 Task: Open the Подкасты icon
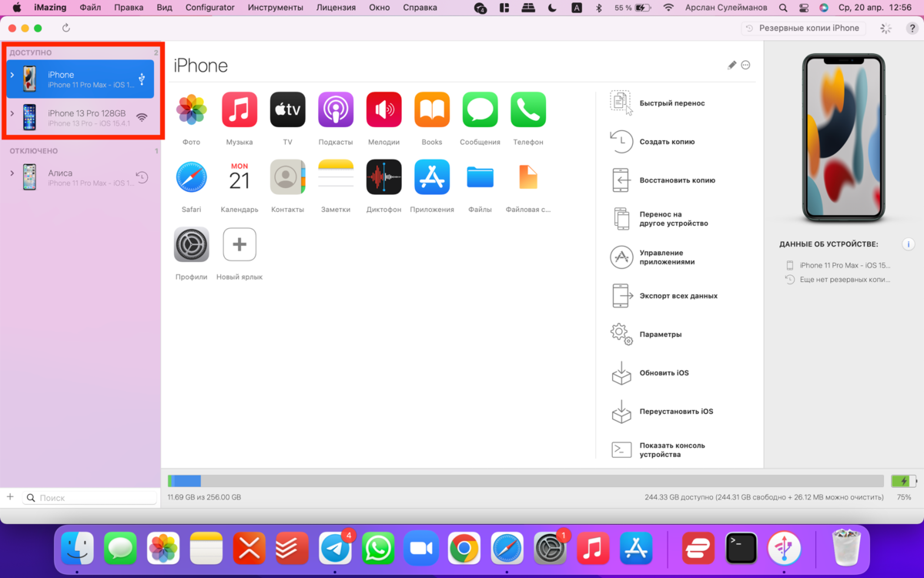336,109
